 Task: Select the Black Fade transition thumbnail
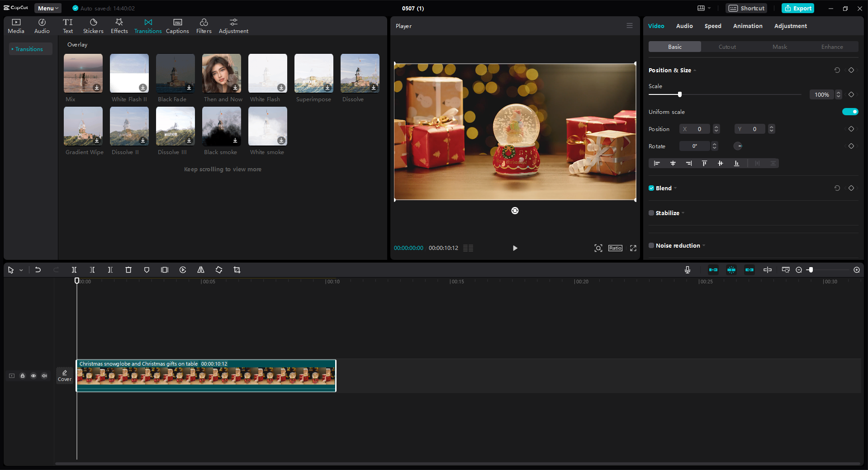[x=175, y=73]
